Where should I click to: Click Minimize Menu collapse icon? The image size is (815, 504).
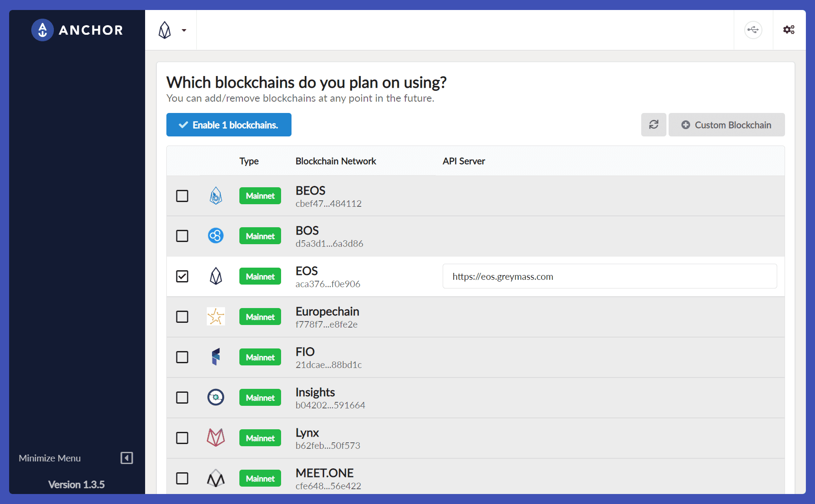[x=126, y=458]
